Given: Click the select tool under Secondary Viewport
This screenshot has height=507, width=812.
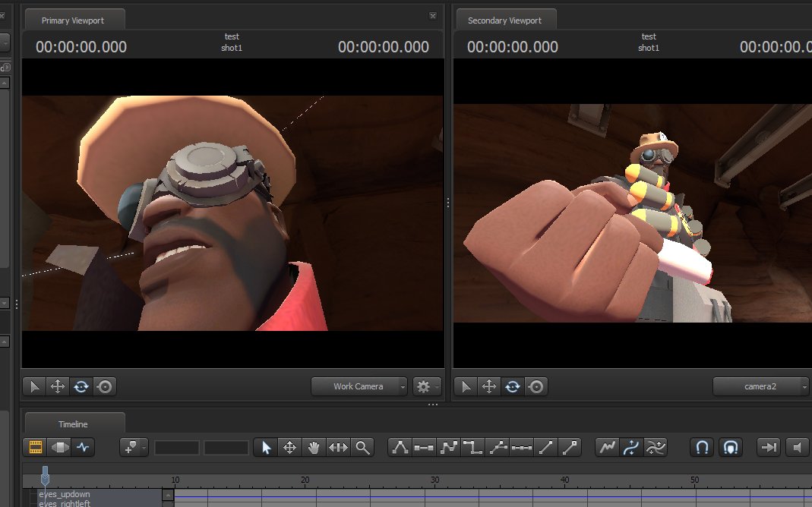Looking at the screenshot, I should click(466, 386).
